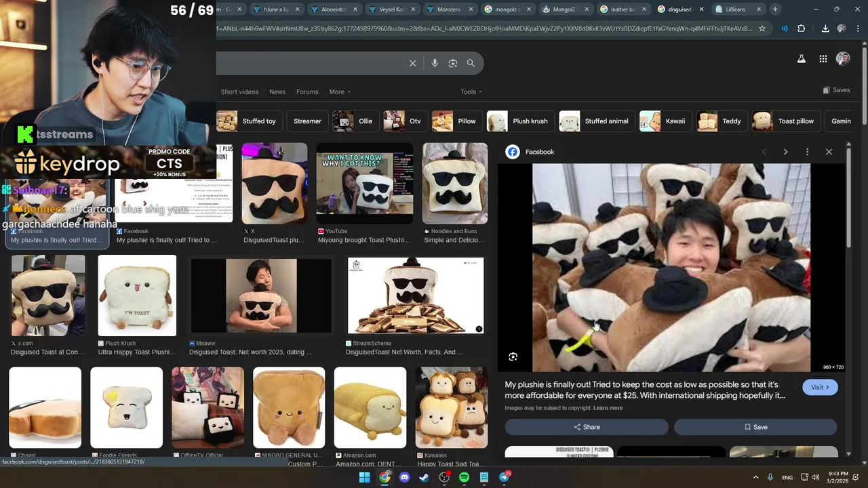Open Chrome's three-dot menu

coord(859,28)
